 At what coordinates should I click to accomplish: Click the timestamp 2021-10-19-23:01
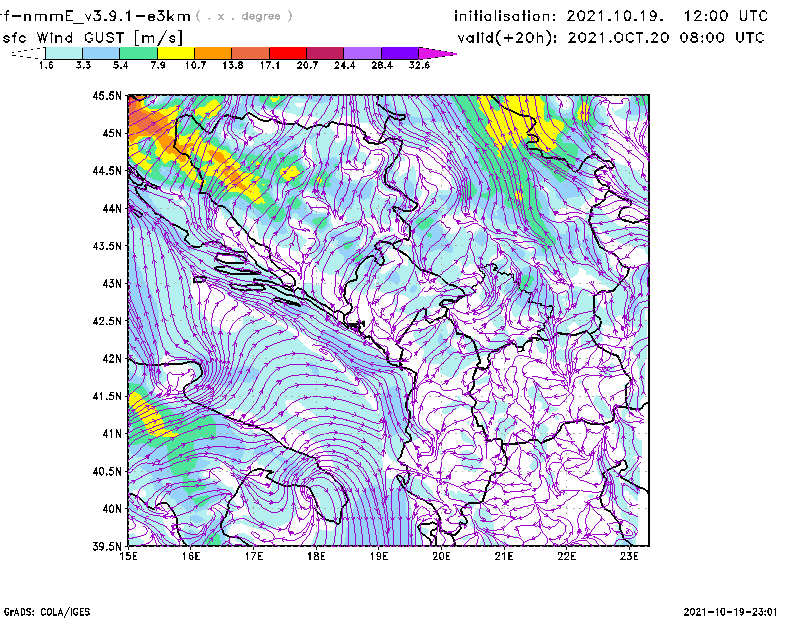tap(730, 612)
